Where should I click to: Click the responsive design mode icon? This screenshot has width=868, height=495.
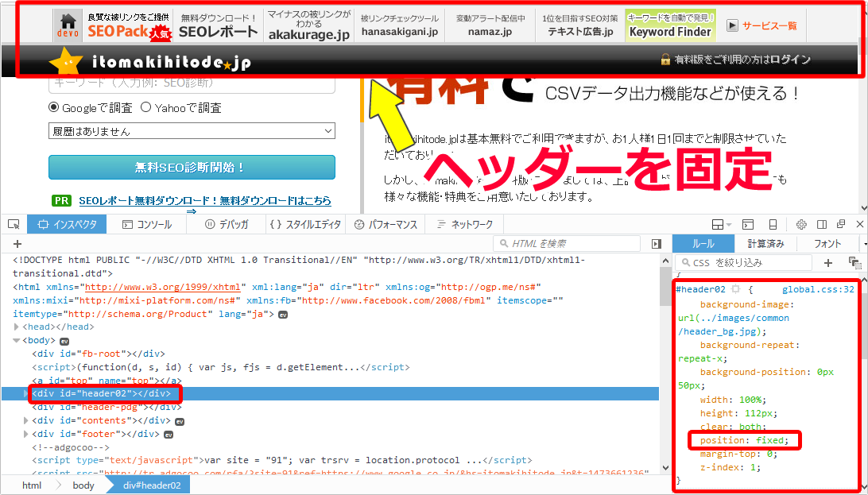pos(773,225)
